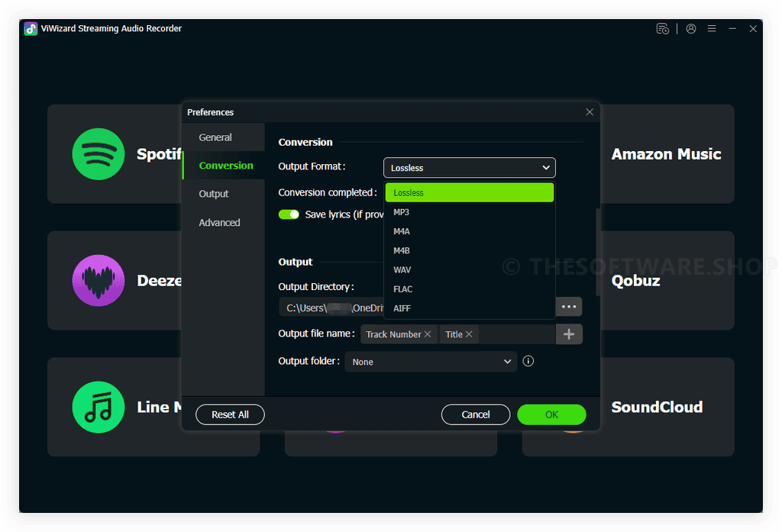Screen dimensions: 782x532
Task: Open the user account icon
Action: 690,29
